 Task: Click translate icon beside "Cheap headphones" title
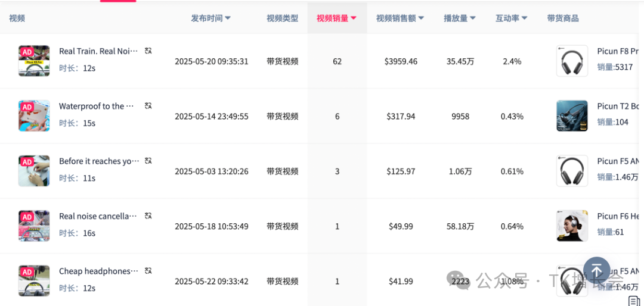pos(148,271)
